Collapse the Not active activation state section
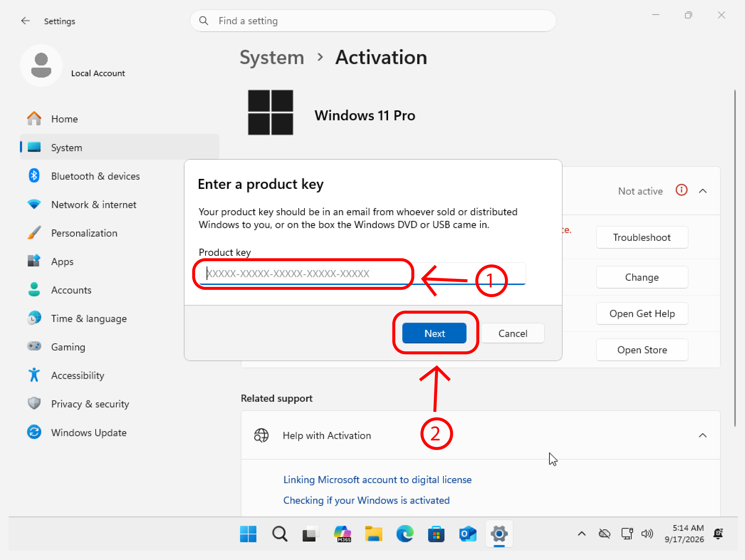Viewport: 745px width, 560px height. tap(703, 191)
